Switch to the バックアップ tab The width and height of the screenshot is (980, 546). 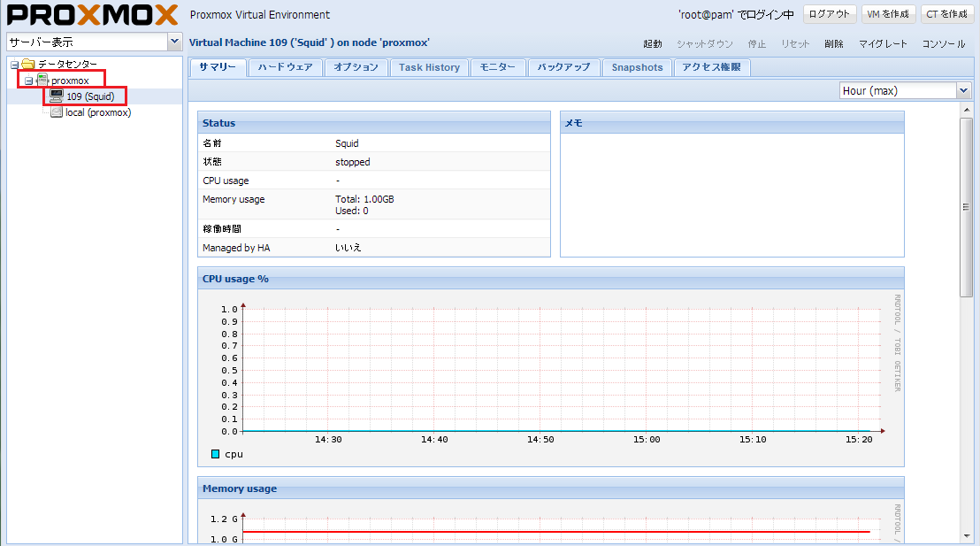(563, 67)
